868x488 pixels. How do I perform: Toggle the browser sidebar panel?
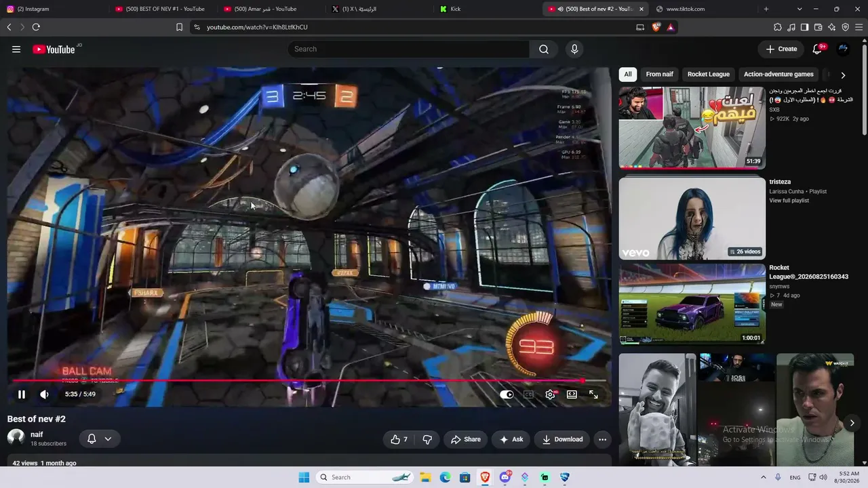click(x=804, y=27)
